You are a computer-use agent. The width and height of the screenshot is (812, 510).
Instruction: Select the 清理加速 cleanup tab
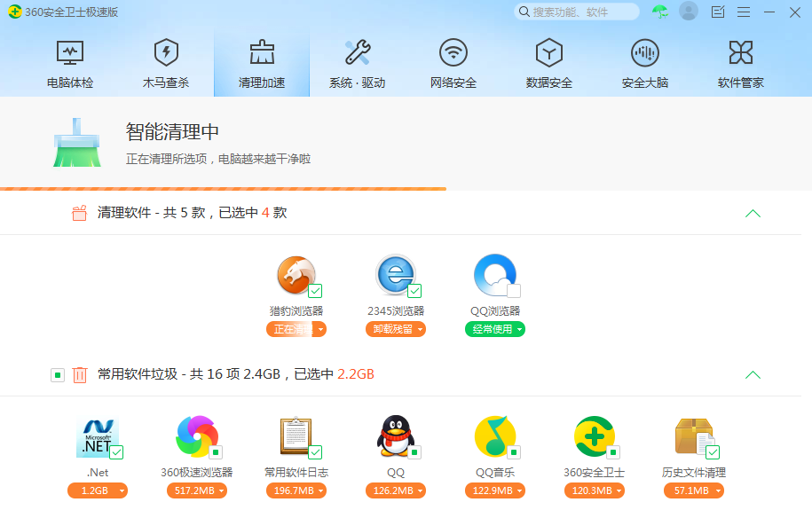tap(262, 64)
